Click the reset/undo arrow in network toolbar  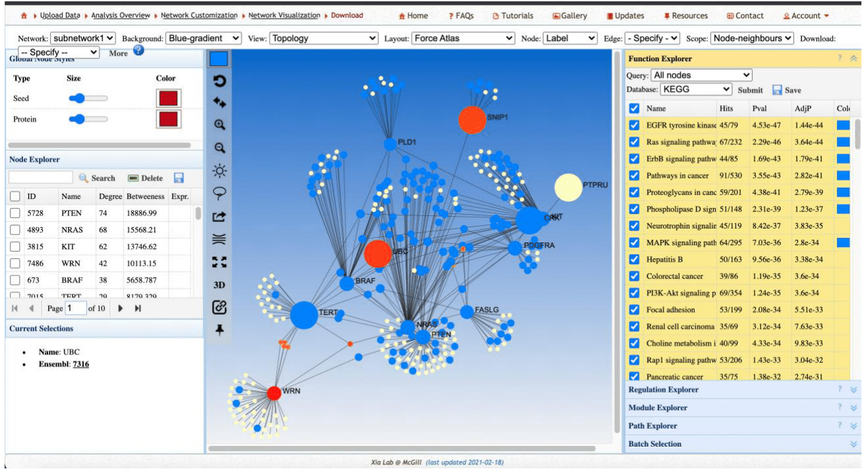pos(219,81)
